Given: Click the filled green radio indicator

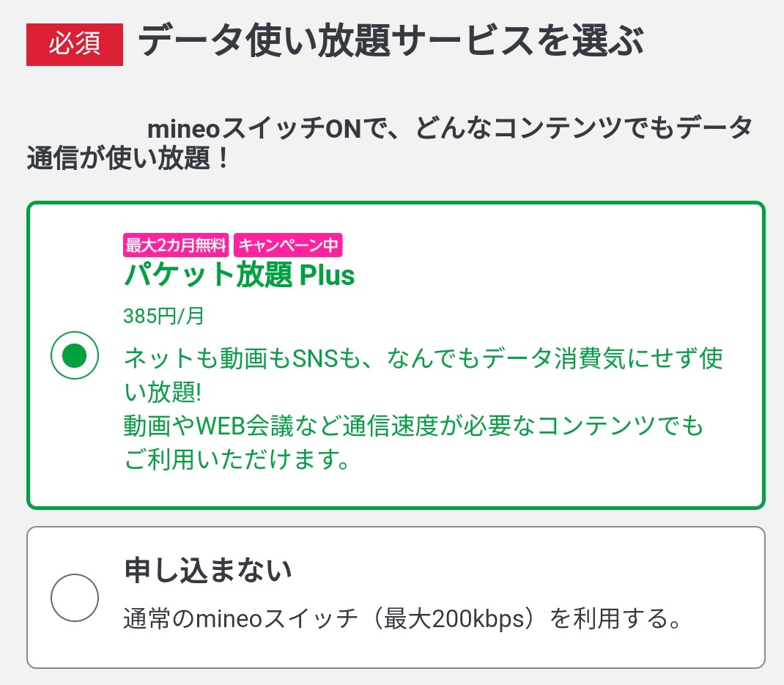Looking at the screenshot, I should pos(75,355).
